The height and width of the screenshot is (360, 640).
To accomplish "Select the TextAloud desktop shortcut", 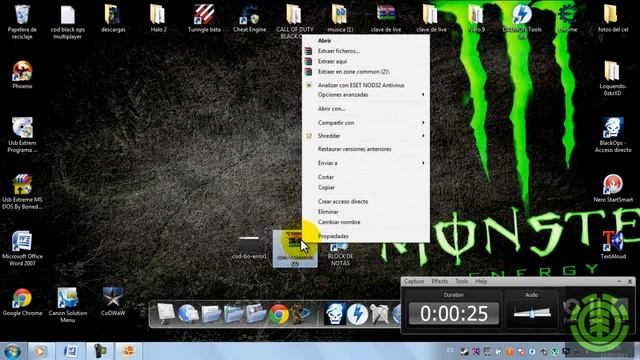I will [613, 245].
